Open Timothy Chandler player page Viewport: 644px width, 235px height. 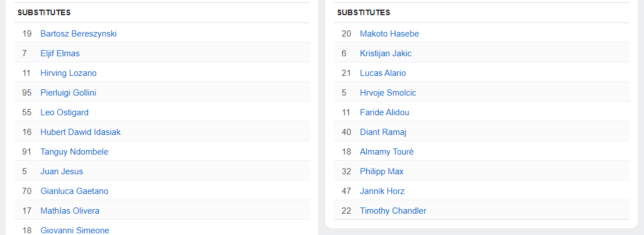393,211
